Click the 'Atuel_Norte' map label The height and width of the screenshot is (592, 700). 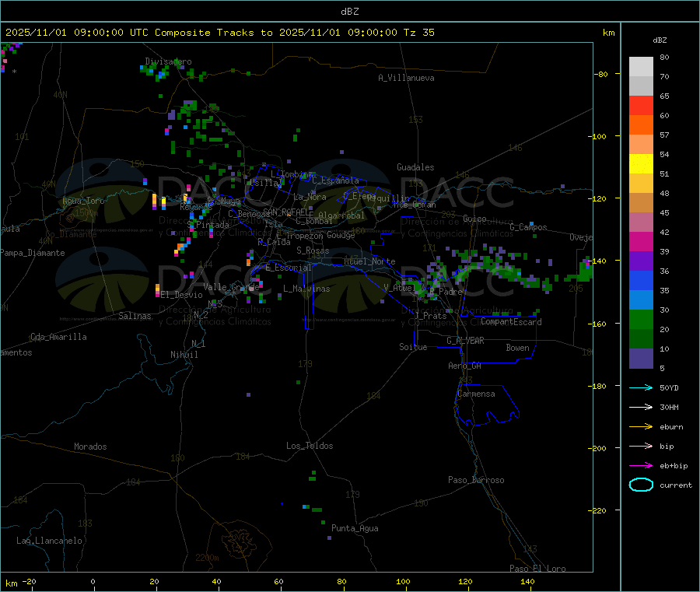coord(369,261)
